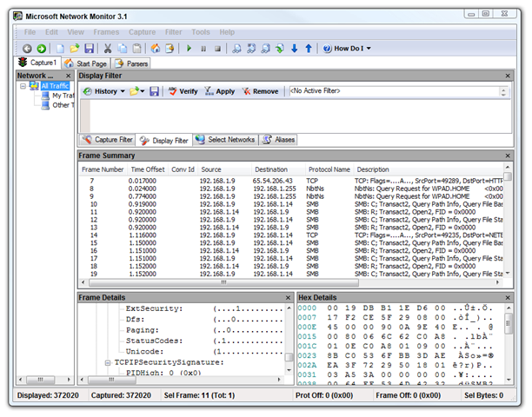Expand the TCPIPSecuritySignature node in Frame Details
The image size is (532, 417).
click(x=107, y=363)
